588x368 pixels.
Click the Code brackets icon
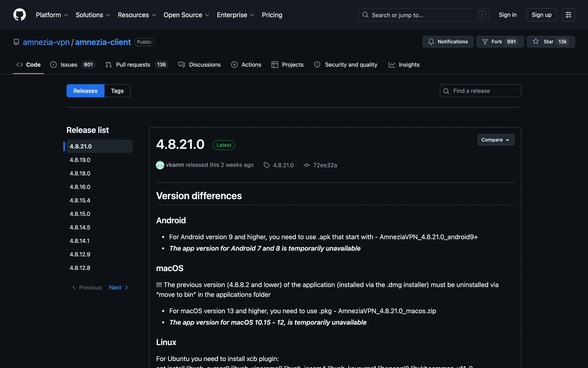19,64
